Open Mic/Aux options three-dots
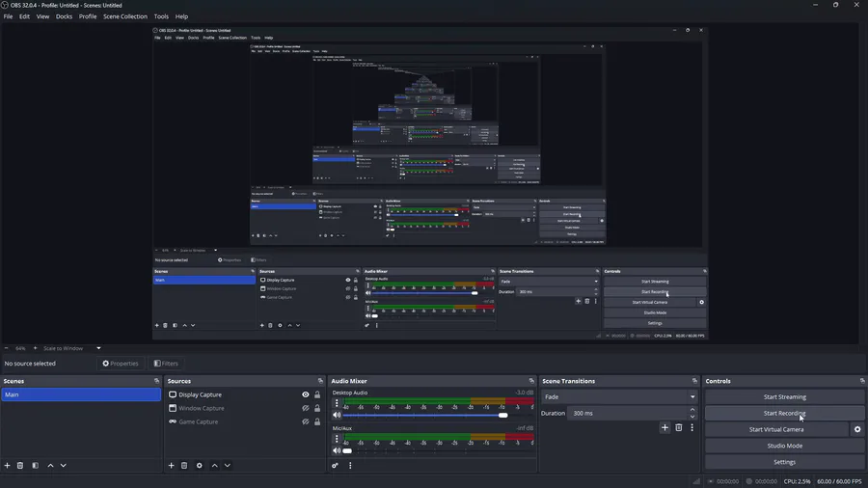868x488 pixels. click(337, 439)
